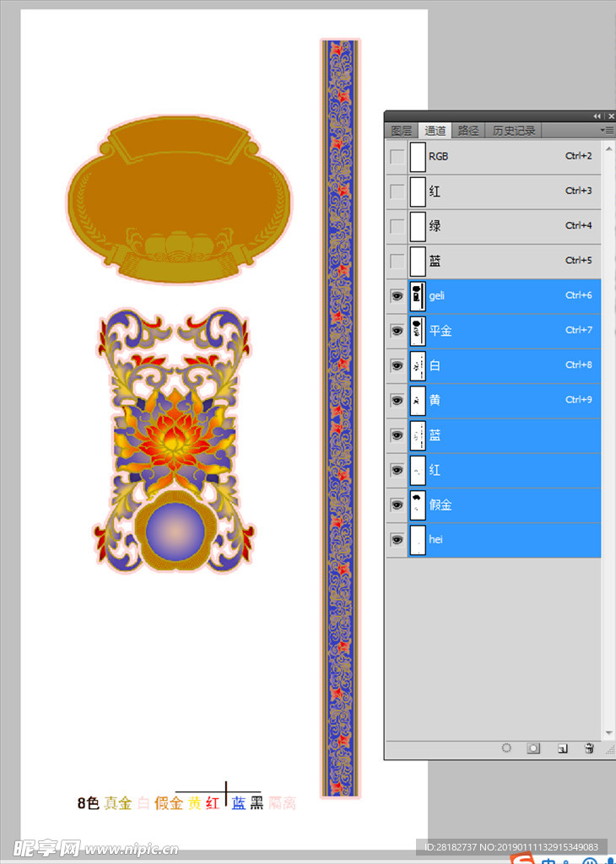Create new channel icon

pyautogui.click(x=562, y=748)
